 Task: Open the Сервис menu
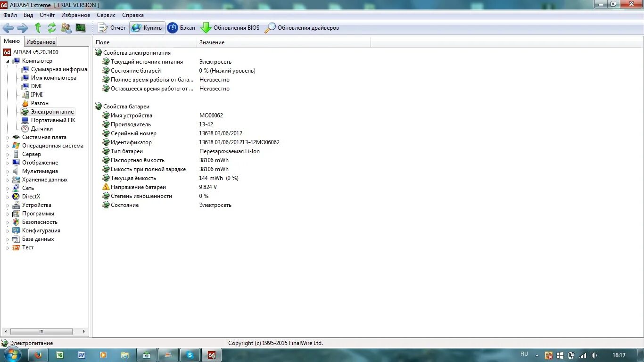(106, 15)
